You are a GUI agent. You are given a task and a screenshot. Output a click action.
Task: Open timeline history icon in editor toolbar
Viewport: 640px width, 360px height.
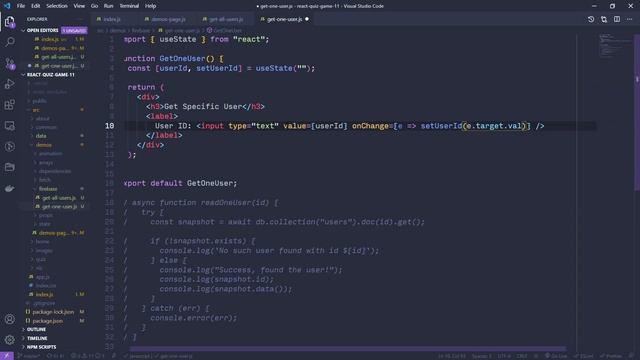coord(591,19)
